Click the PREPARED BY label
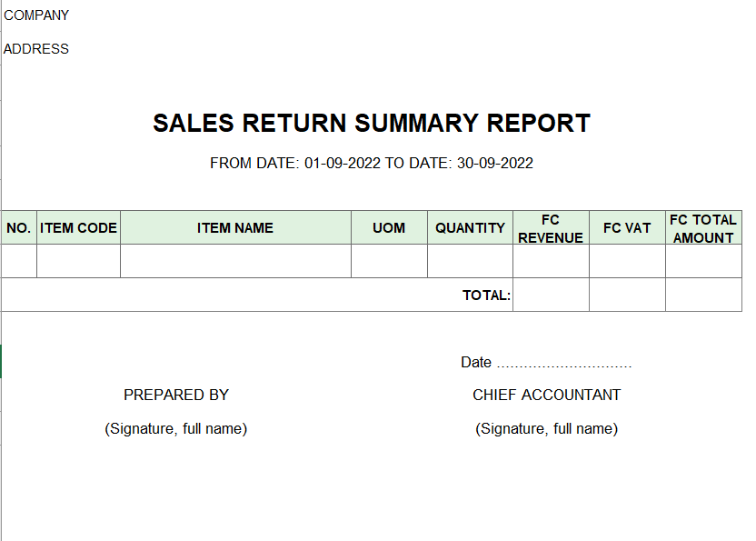 tap(176, 395)
